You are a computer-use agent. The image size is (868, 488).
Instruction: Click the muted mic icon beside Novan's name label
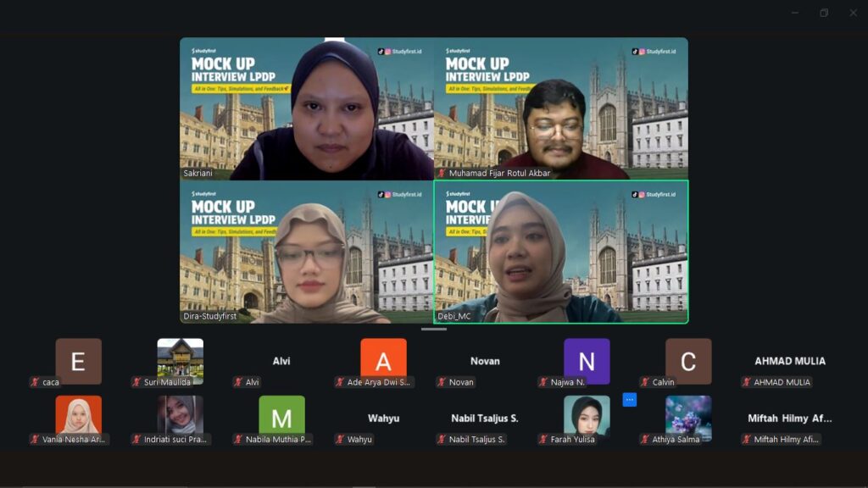442,382
